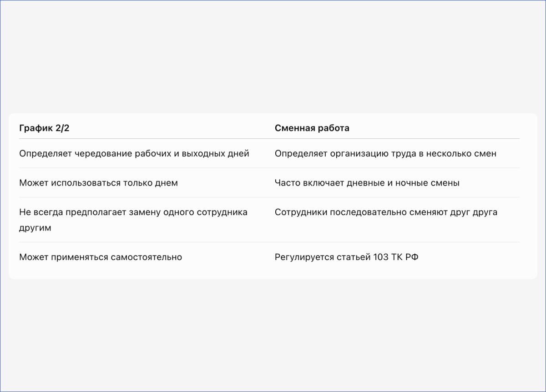Click the 'Сменная работа' column header
Screen dimensions: 546x392
312,128
